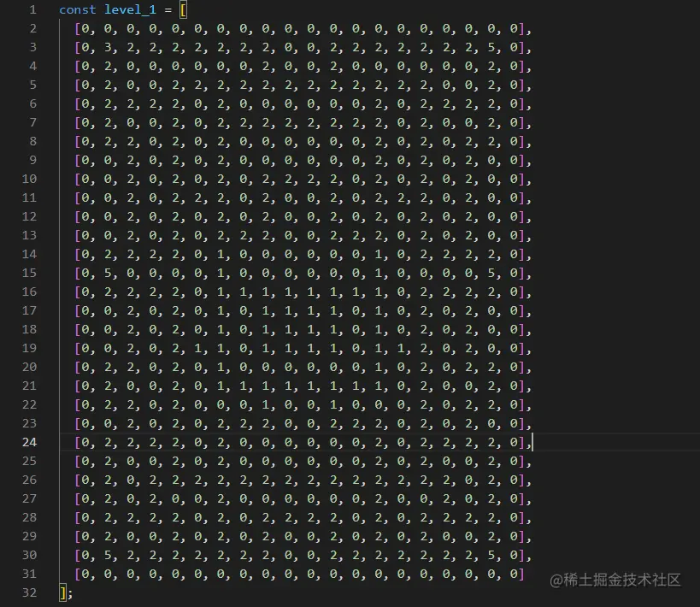Click line number 11 in the gutter
700x607 pixels.
[x=29, y=197]
